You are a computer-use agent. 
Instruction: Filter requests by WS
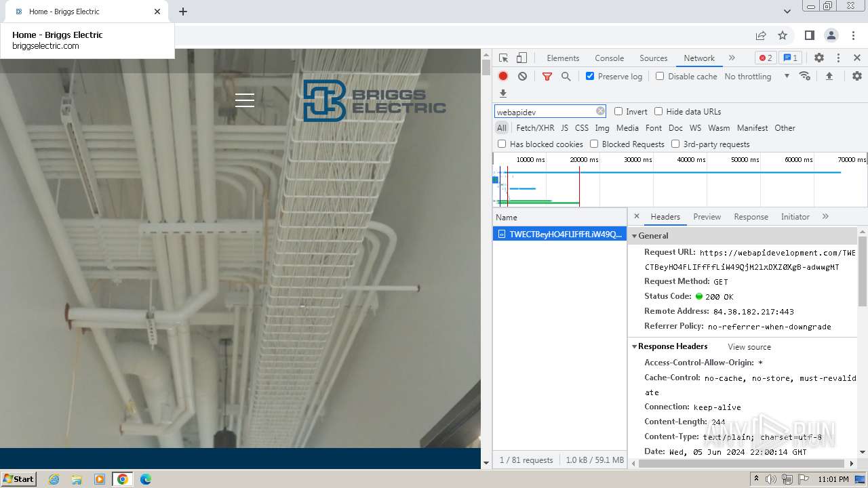(695, 127)
